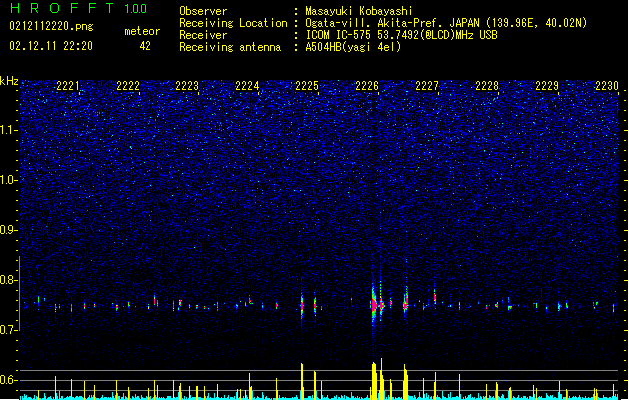This screenshot has height=400, width=629.
Task: Click the 2230 time marker
Action: pyautogui.click(x=607, y=85)
